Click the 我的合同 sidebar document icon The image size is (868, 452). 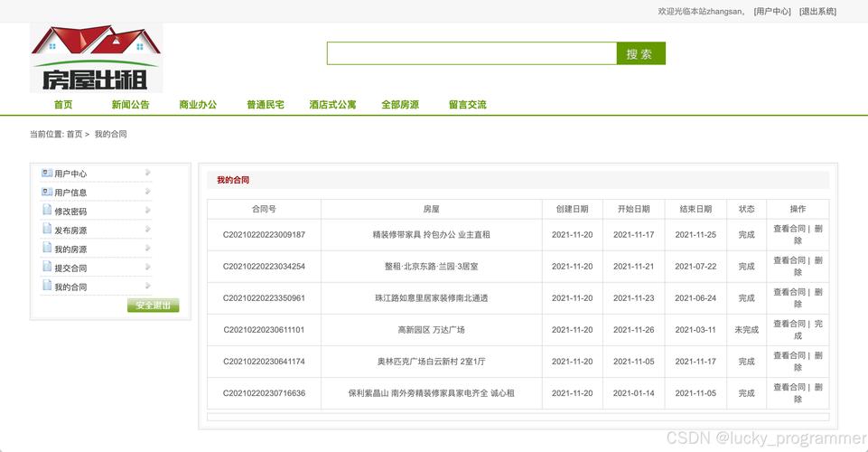pos(47,287)
